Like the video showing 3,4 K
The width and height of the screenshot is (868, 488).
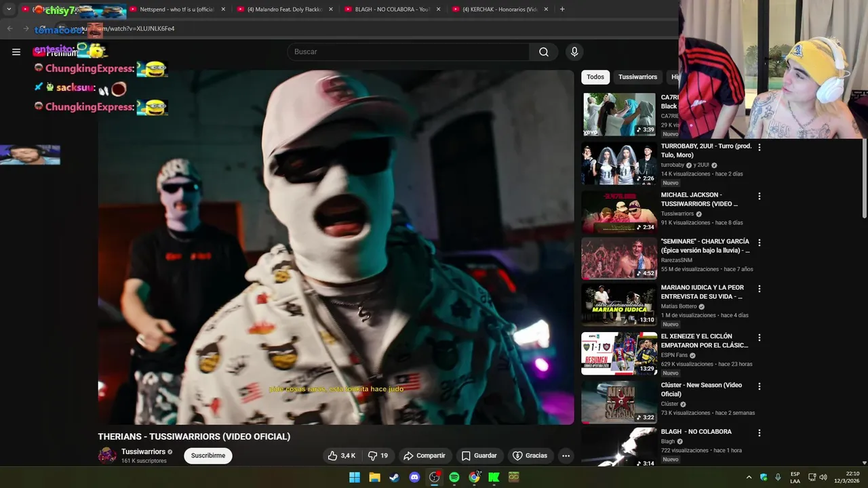(342, 455)
